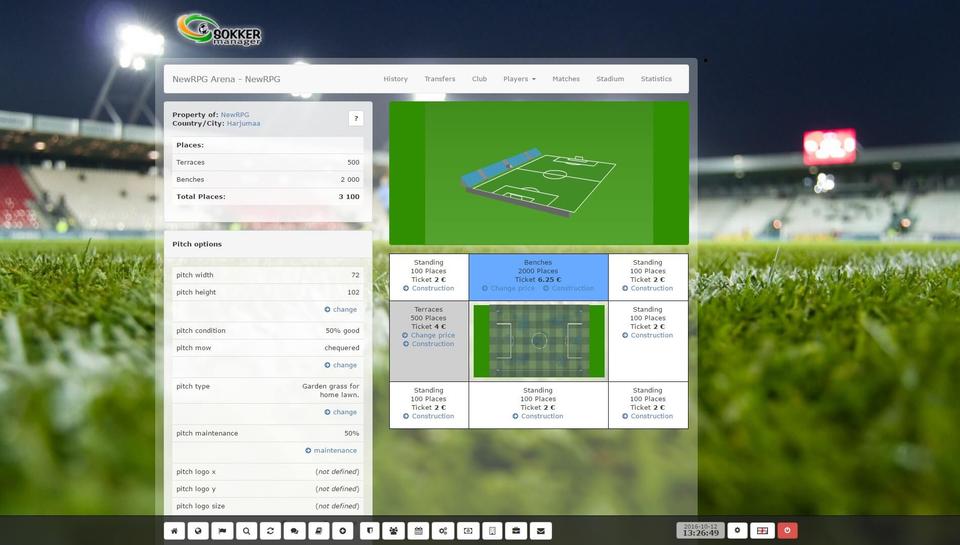This screenshot has width=960, height=545.
Task: Go to the Statistics menu item
Action: [656, 79]
